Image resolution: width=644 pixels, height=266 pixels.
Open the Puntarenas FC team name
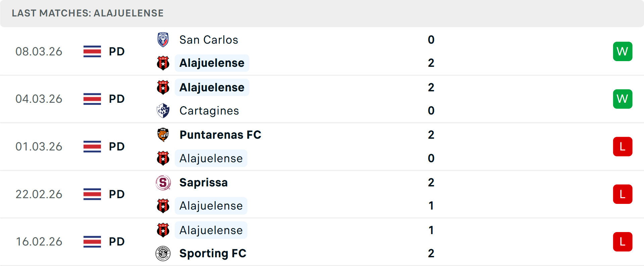[220, 135]
